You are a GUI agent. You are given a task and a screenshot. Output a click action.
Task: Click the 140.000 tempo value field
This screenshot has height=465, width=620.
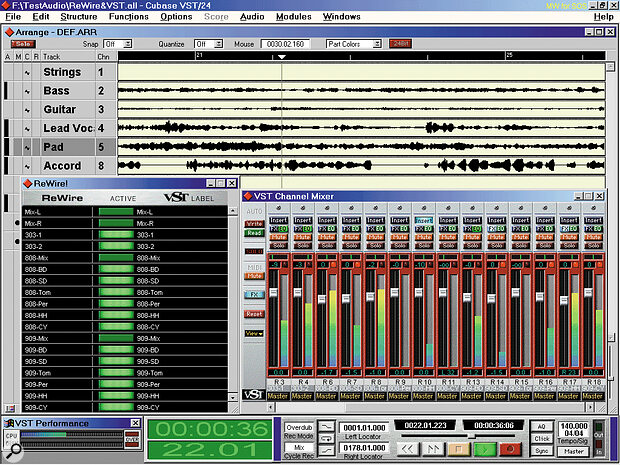[x=574, y=426]
